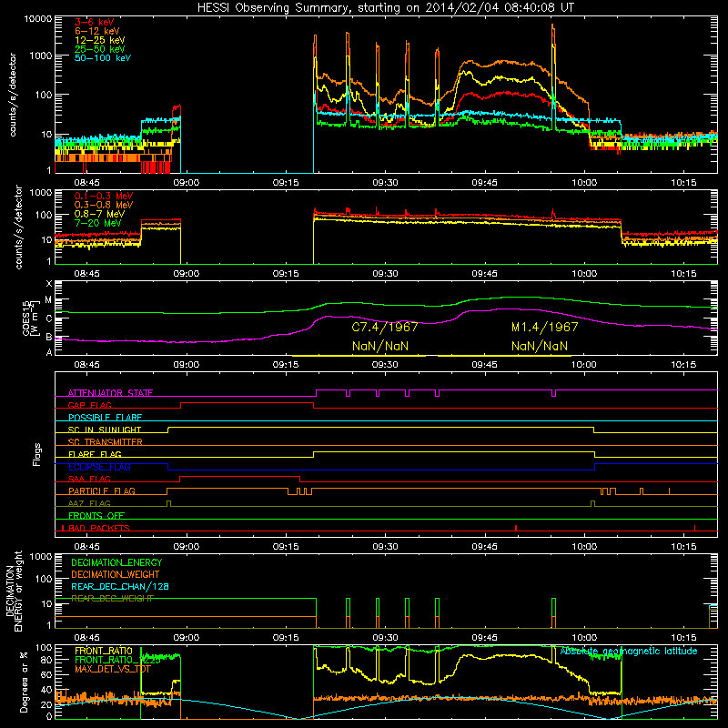This screenshot has height=728, width=728.
Task: Select the 7-20 MeV legend label
Action: 97,223
